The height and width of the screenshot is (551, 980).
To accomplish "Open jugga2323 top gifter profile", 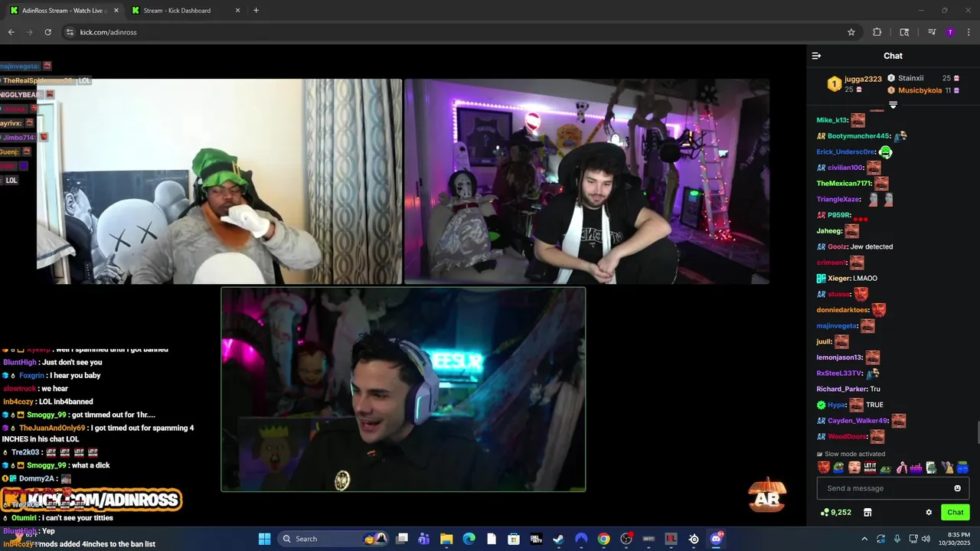I will coord(863,79).
